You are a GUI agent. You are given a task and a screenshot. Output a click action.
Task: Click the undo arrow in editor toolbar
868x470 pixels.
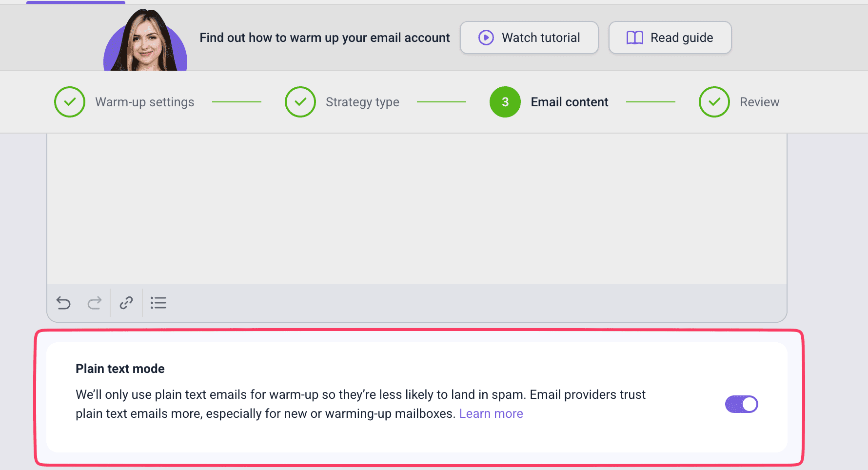pos(63,303)
